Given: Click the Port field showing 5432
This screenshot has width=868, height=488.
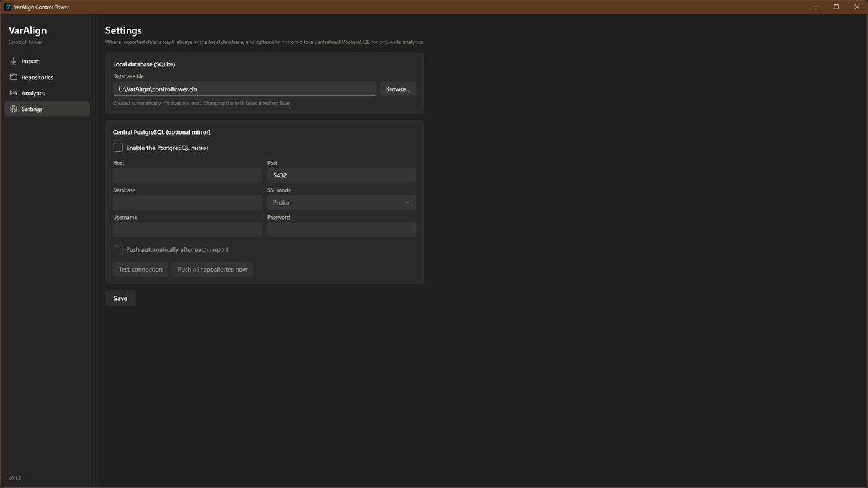Looking at the screenshot, I should (x=342, y=175).
